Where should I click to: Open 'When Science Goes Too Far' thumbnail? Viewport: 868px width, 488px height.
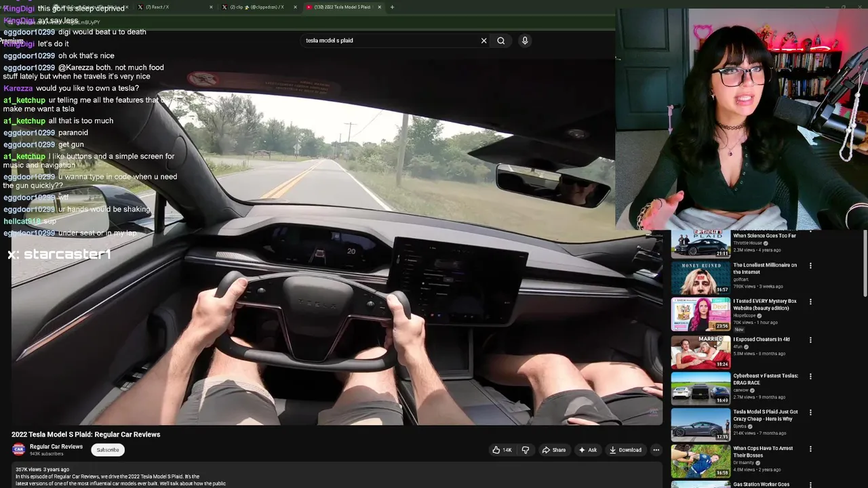pyautogui.click(x=701, y=244)
